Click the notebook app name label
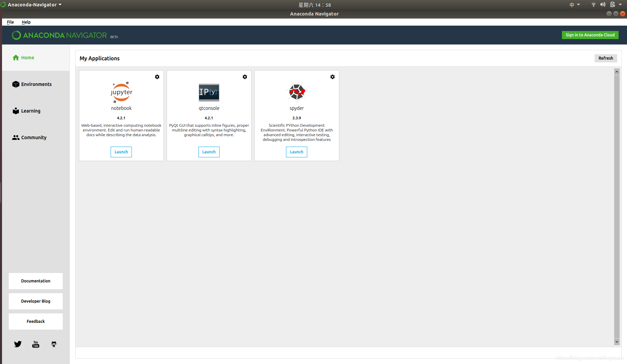Screen dimensions: 627x364 coord(121,108)
